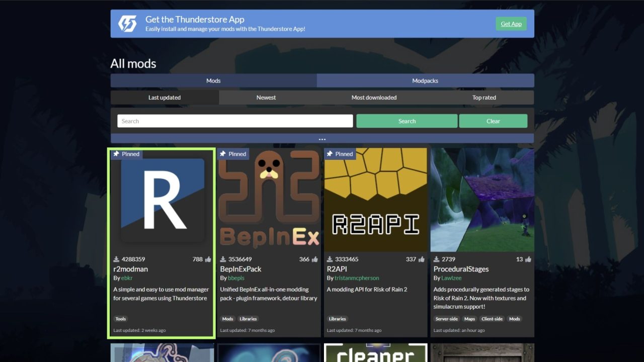Click the thumbs-up icon on ProceduralStages
Viewport: 644px width, 362px height.
point(528,259)
